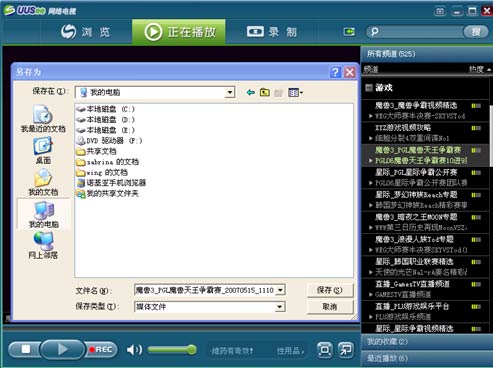Select 我的共享文件夹 item
The image size is (493, 368).
point(107,193)
